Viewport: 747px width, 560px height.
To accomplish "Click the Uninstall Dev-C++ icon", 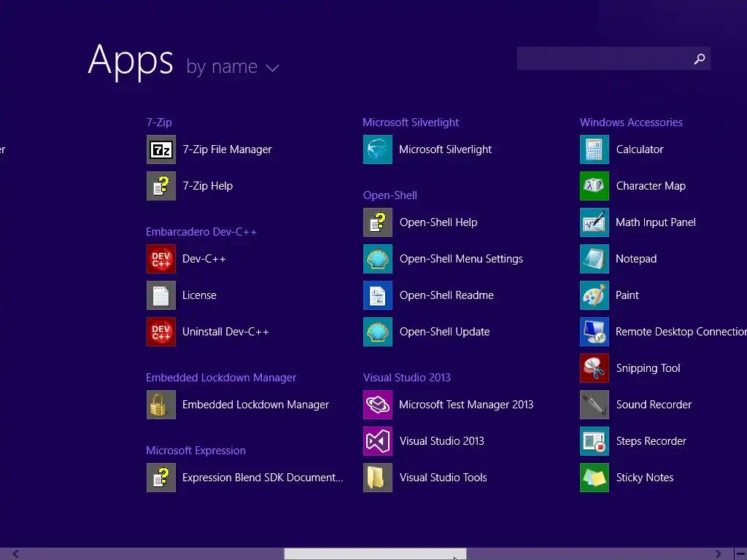I will [161, 332].
